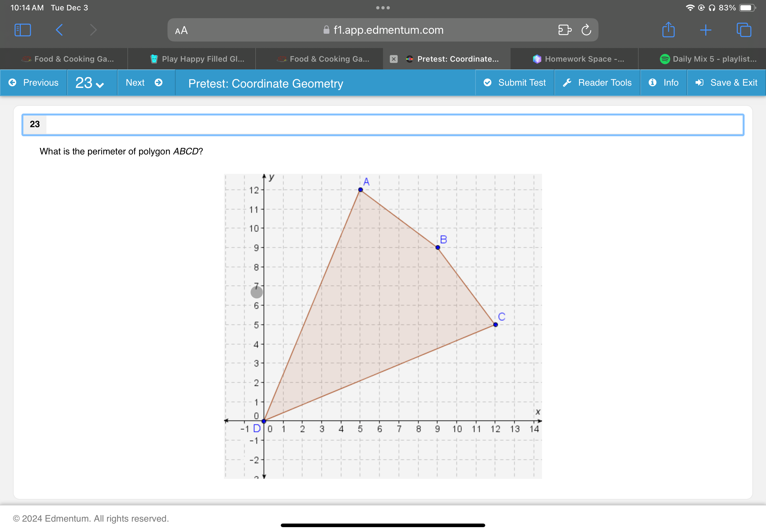Click Save & Exit text
766x532 pixels.
tap(734, 83)
